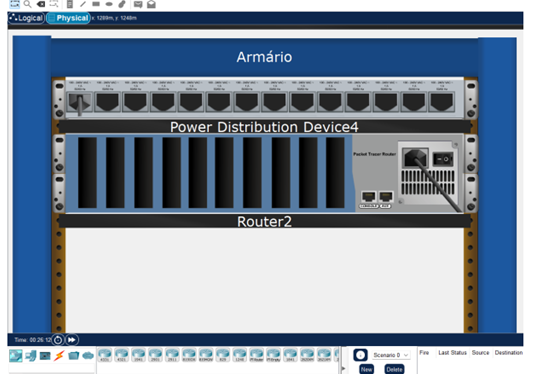Click the Aux port on Router2
Image resolution: width=551 pixels, height=374 pixels.
point(385,197)
